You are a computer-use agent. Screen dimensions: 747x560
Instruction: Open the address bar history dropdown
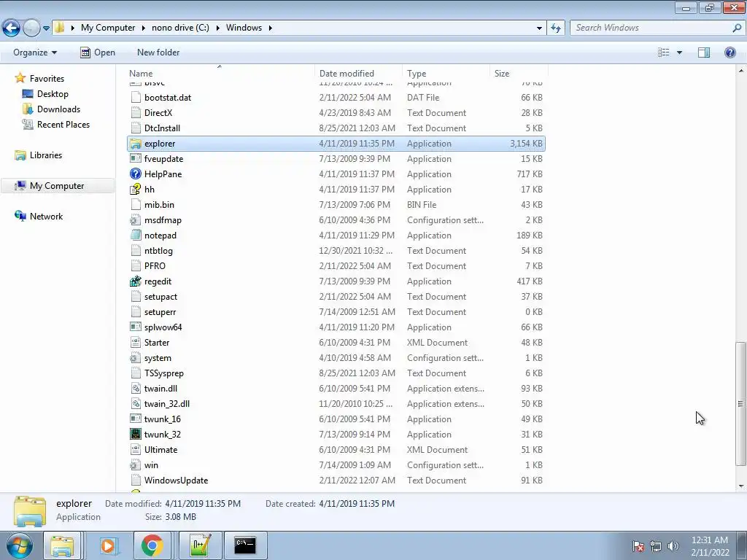click(539, 28)
